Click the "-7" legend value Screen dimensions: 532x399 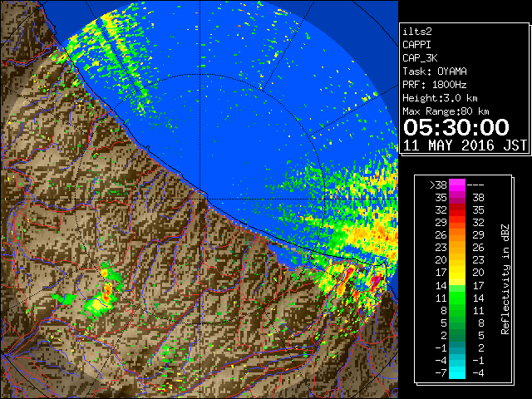441,373
